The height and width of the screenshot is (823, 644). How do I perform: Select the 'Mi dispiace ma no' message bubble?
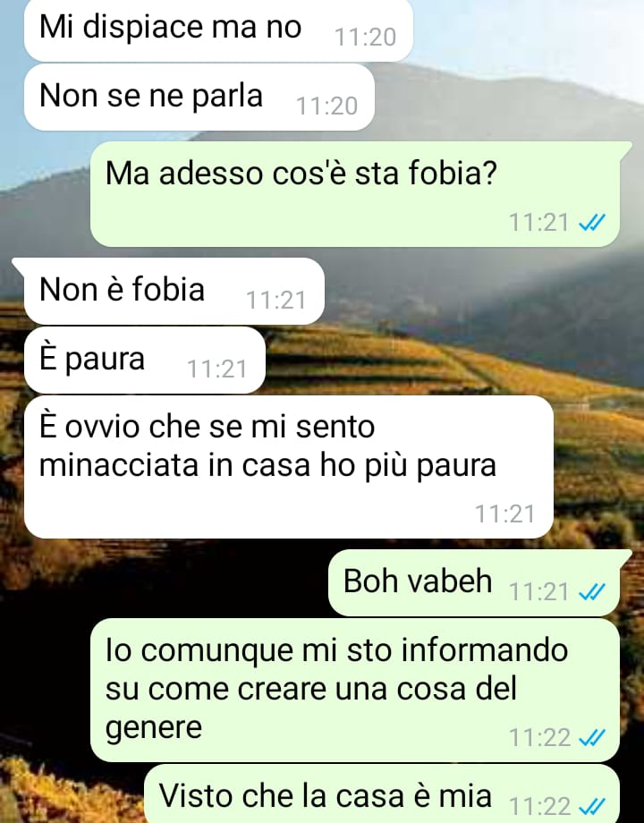click(218, 30)
